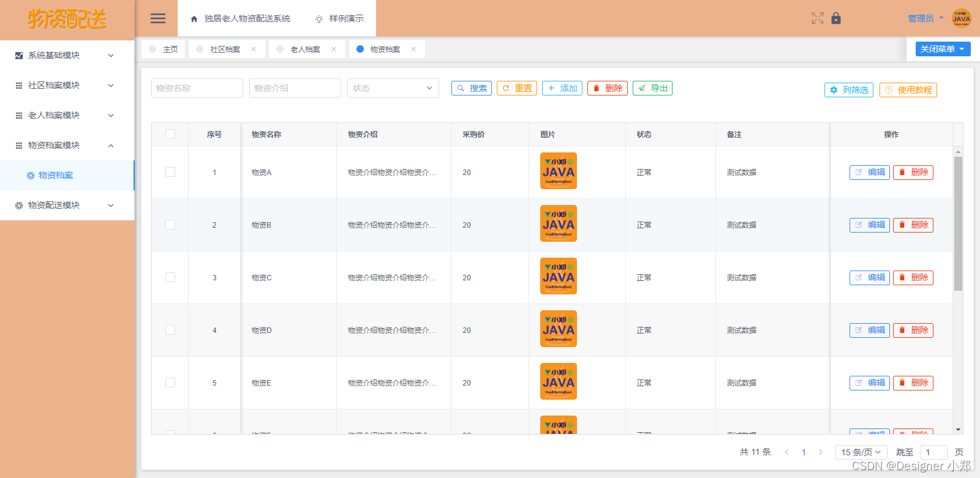Collapse the 物资档案模块 menu
This screenshot has height=478, width=980.
click(x=67, y=146)
